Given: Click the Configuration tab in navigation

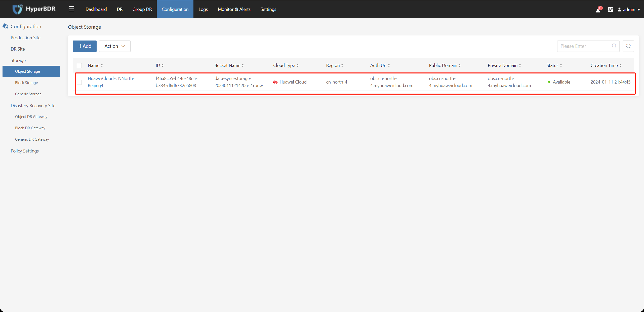Looking at the screenshot, I should (x=175, y=9).
